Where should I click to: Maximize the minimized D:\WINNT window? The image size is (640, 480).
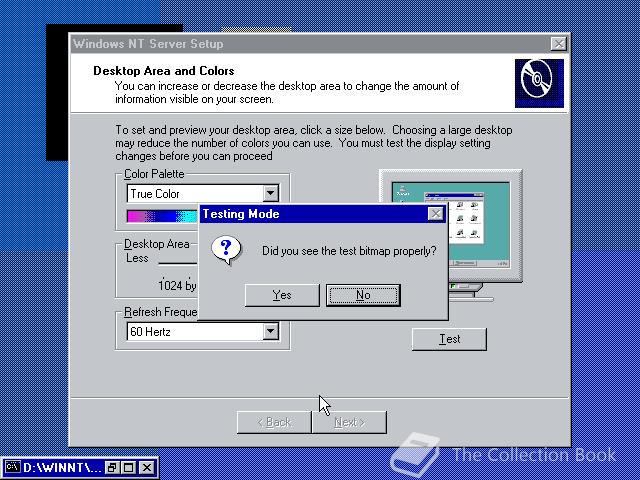(x=129, y=467)
